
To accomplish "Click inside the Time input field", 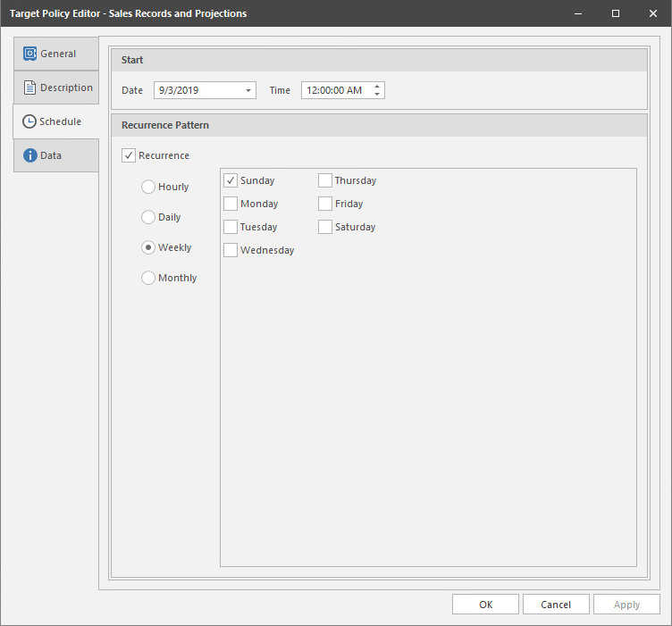I will (335, 90).
